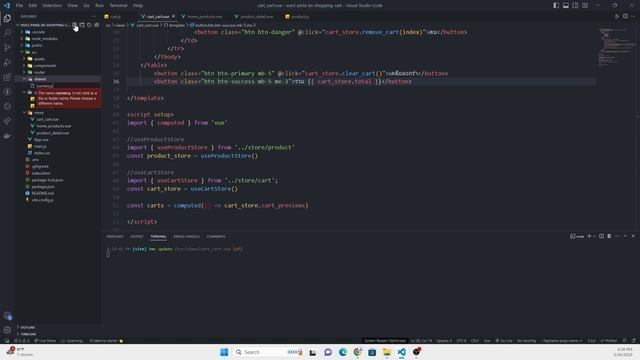Expand the assets folder
This screenshot has width=640, height=360.
[x=40, y=59]
